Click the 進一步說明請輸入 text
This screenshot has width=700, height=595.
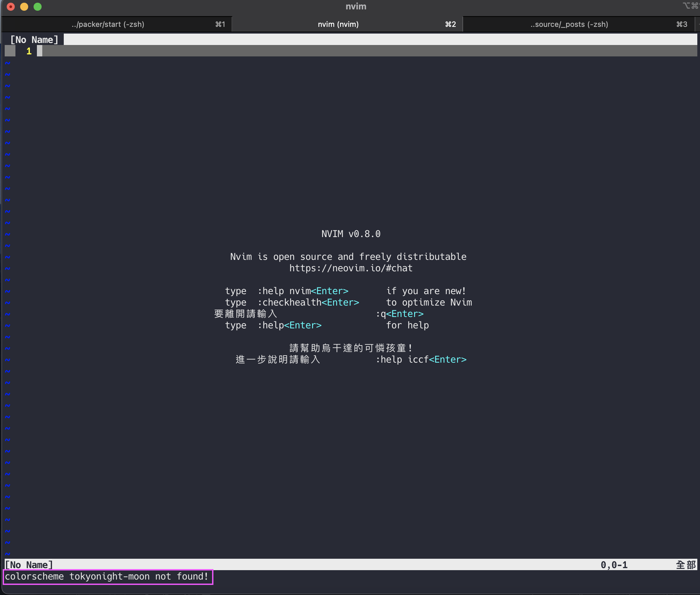[x=278, y=360]
